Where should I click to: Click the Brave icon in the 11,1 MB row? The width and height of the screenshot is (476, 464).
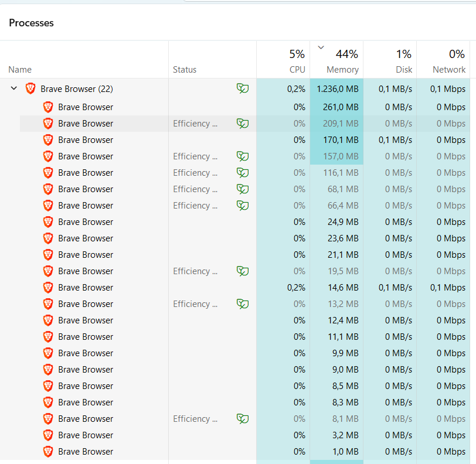tap(48, 336)
